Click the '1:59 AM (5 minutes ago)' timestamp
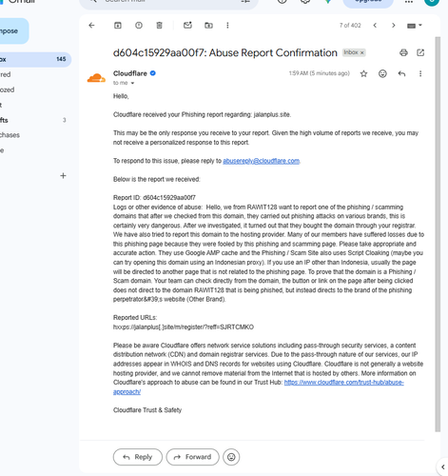Viewport: 448px width, 476px height. point(319,73)
